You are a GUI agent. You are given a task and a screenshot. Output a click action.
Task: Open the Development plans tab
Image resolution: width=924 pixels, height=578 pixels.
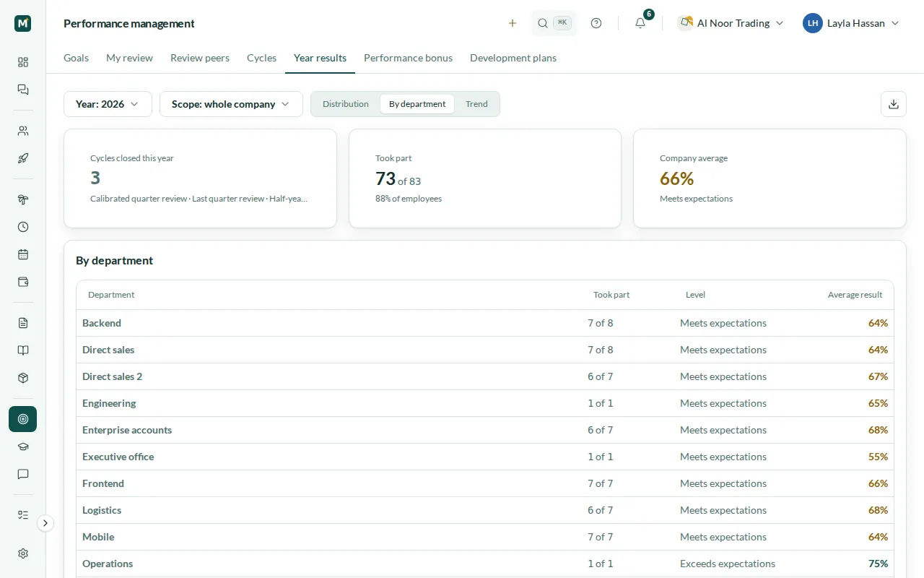[x=513, y=58]
